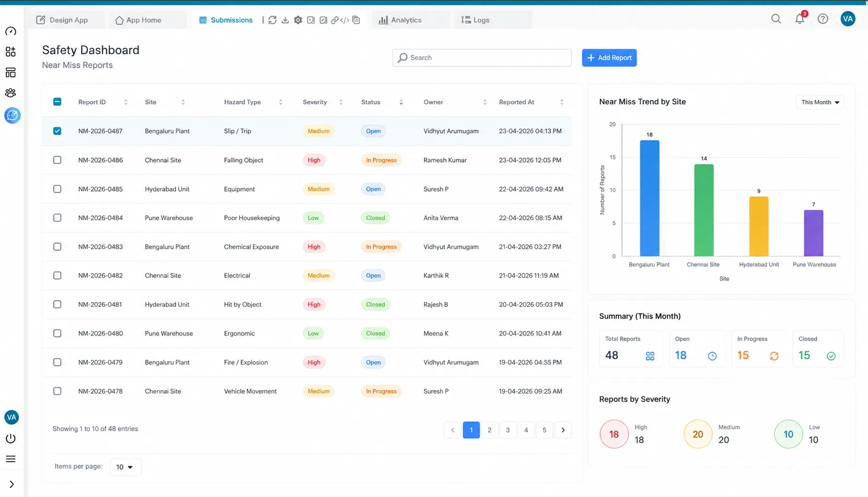Click the purple Pune Warehouse bar
The image size is (868, 497).
click(x=814, y=233)
